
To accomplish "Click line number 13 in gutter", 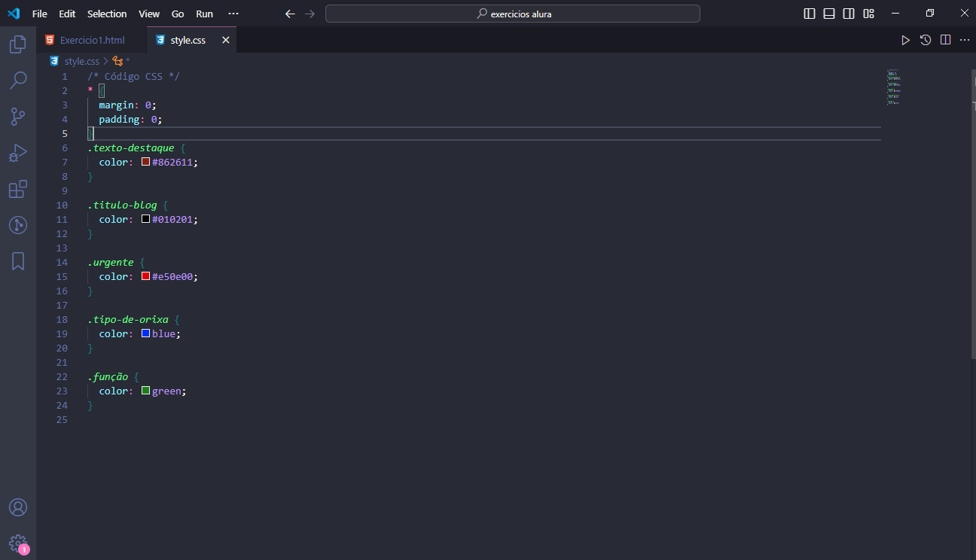I will point(62,248).
